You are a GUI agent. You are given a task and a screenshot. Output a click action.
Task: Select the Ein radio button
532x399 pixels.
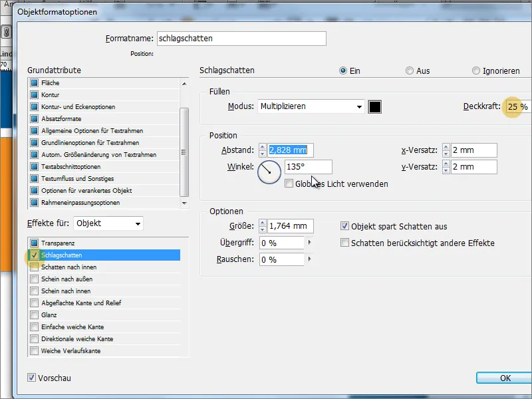(343, 70)
